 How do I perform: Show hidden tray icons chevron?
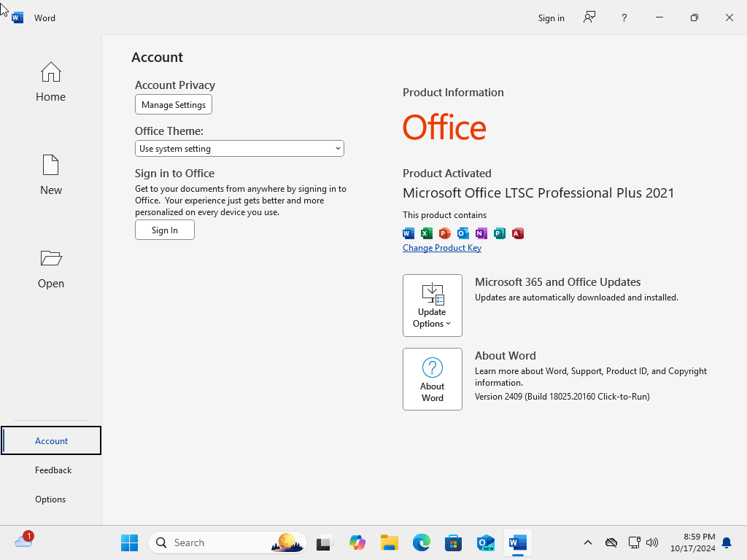coord(588,542)
